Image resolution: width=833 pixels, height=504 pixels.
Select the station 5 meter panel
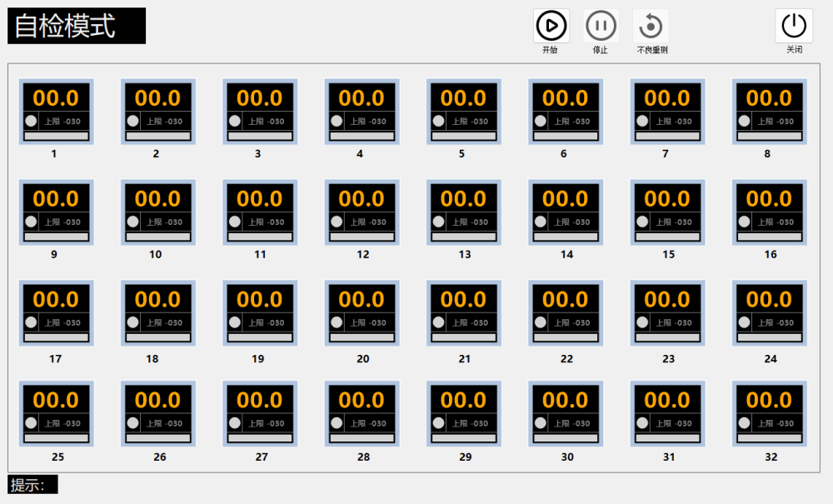(463, 112)
